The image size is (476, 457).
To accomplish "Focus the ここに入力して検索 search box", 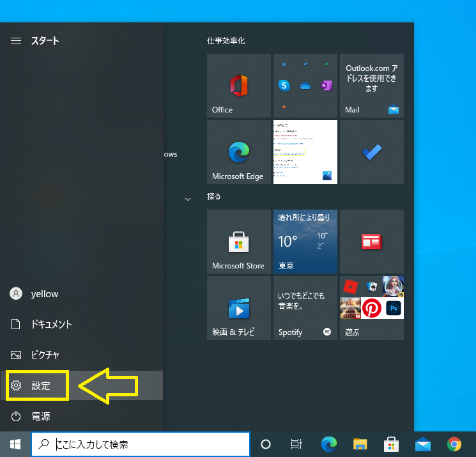I will coord(141,444).
